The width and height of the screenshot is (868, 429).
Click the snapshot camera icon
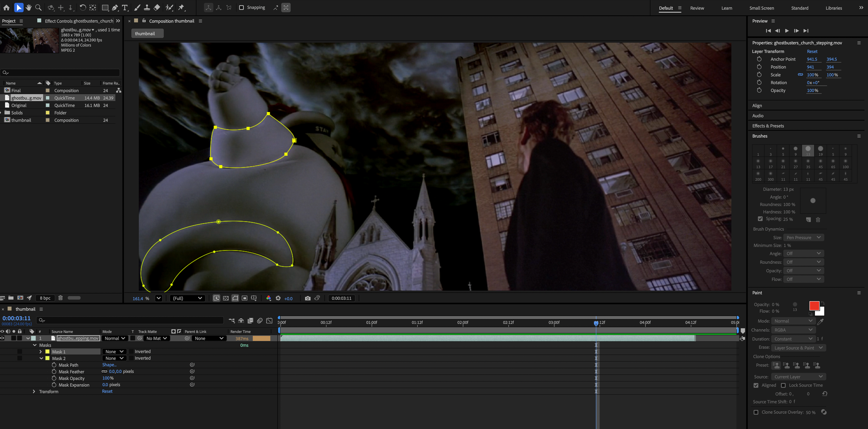pos(308,298)
